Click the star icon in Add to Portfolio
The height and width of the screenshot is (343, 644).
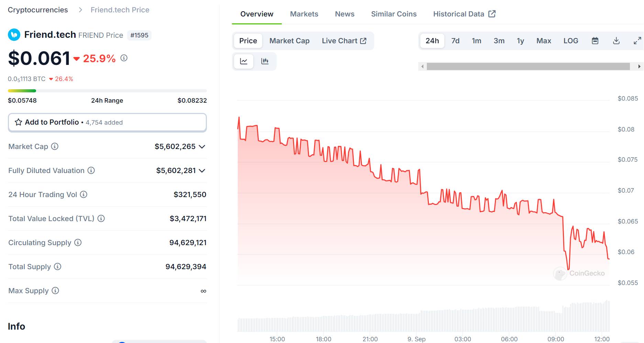coord(19,122)
